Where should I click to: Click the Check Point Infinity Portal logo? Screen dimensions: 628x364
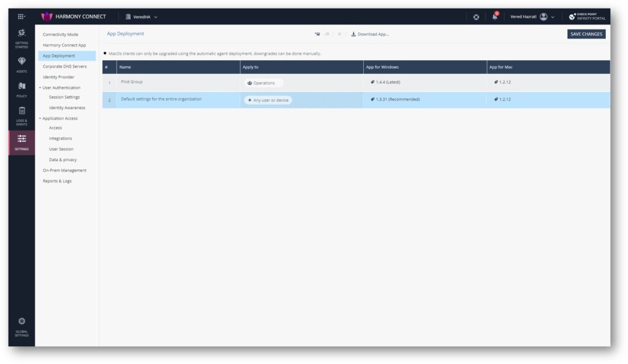pyautogui.click(x=587, y=17)
